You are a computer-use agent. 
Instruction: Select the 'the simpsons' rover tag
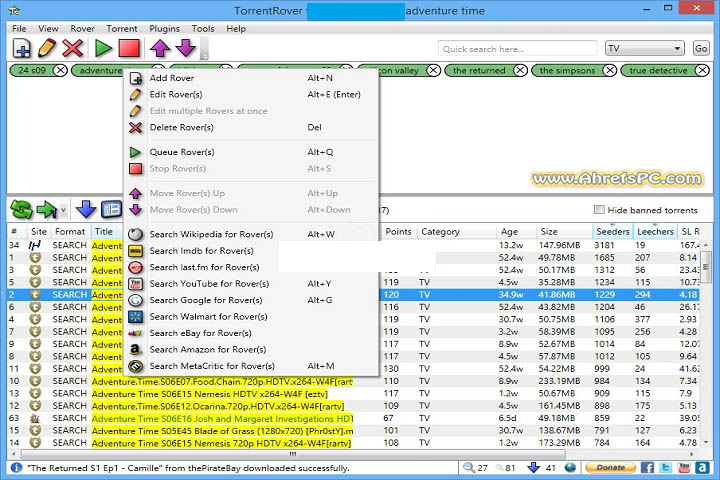tap(567, 70)
